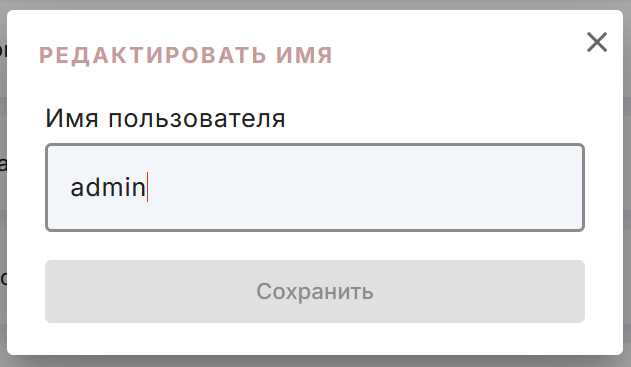Screen dimensions: 631x367
Task: Click the Имя пользователя label
Action: tap(165, 119)
